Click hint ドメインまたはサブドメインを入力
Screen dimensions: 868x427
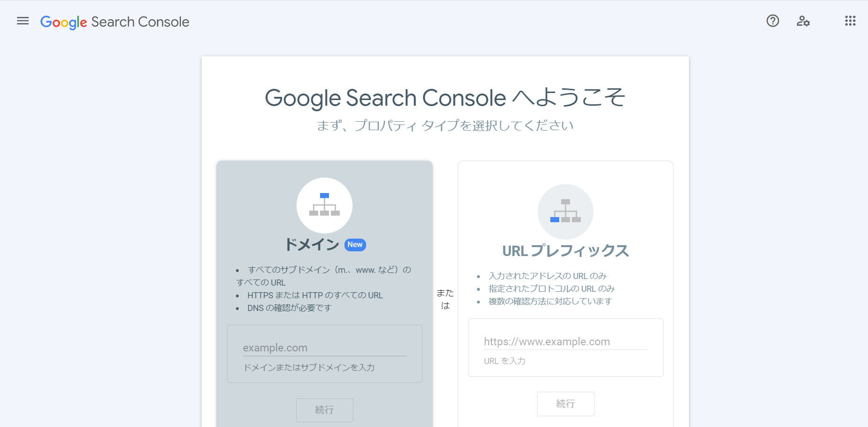[309, 367]
